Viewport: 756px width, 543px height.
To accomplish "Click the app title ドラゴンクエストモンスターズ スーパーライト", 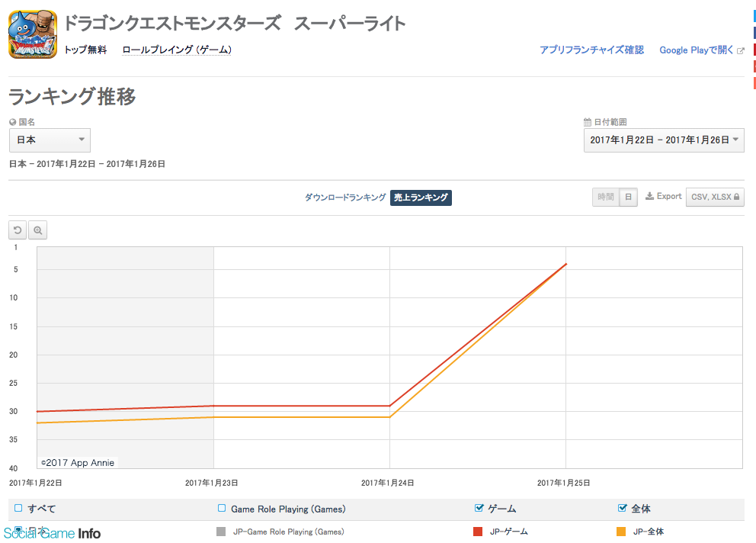I will 235,23.
